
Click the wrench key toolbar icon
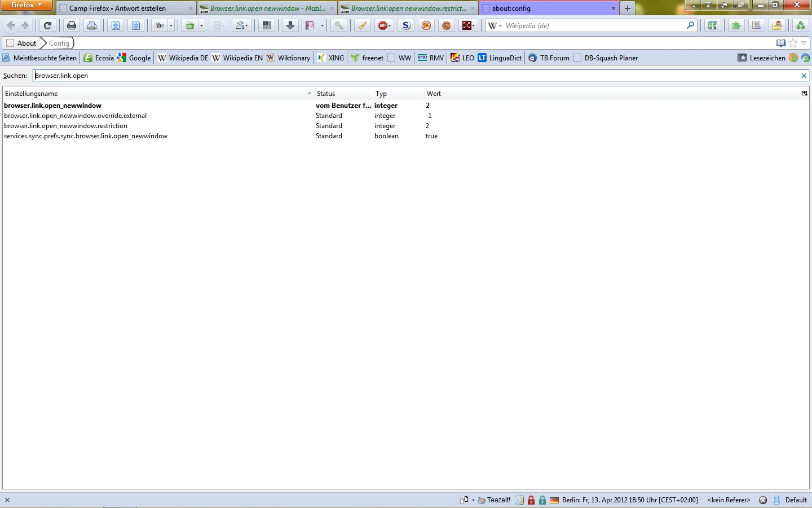(x=339, y=25)
